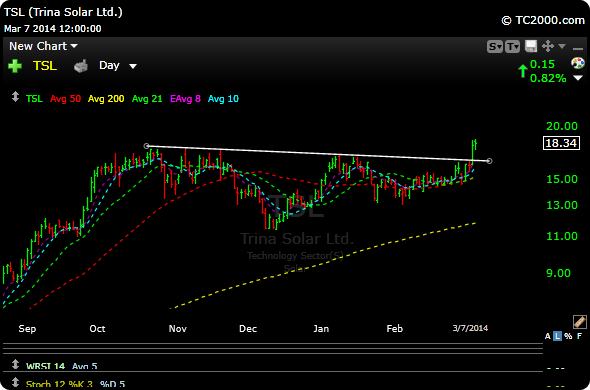The width and height of the screenshot is (590, 390).
Task: Click the 13.00 price axis label
Action: coord(562,205)
